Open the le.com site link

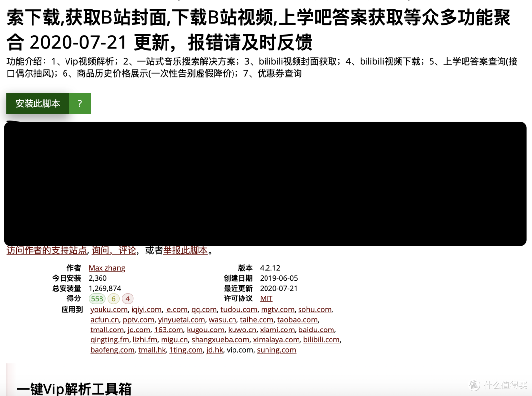coord(176,309)
